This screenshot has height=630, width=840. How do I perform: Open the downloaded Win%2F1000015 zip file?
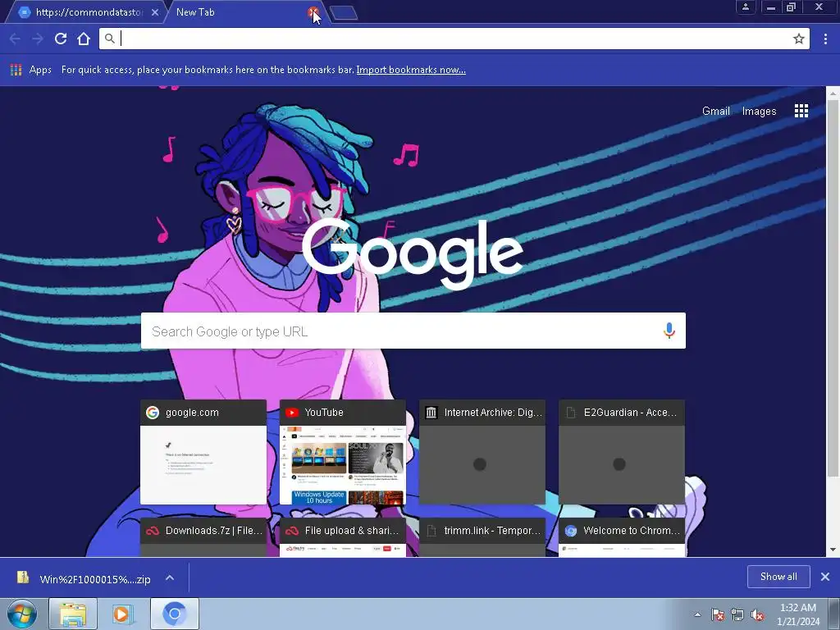[x=85, y=578]
